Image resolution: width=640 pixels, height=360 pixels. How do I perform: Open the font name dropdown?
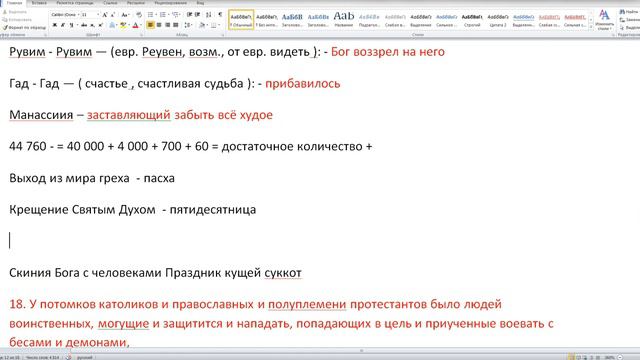[78, 15]
